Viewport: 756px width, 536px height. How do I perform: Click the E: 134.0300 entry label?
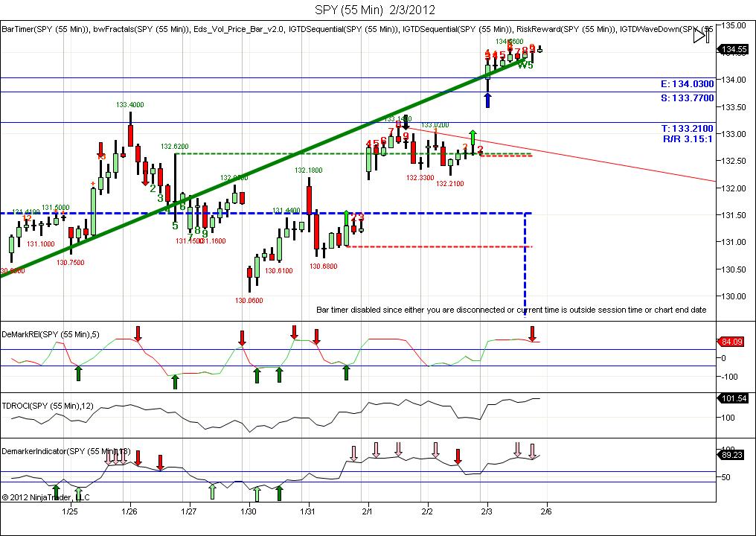click(687, 84)
